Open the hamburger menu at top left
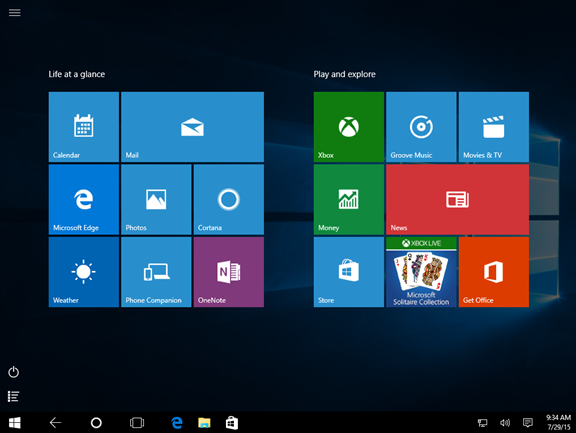Viewport: 576px width, 433px height. 15,13
